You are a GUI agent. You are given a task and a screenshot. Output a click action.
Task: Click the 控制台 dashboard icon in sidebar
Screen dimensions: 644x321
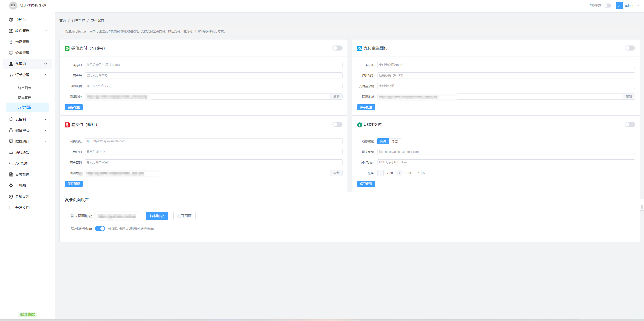[11, 20]
